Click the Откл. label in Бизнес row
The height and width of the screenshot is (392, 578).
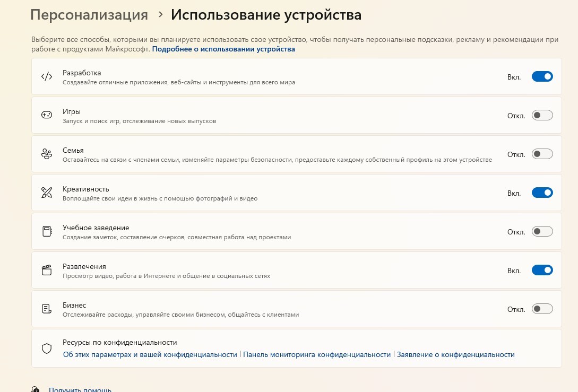click(516, 309)
